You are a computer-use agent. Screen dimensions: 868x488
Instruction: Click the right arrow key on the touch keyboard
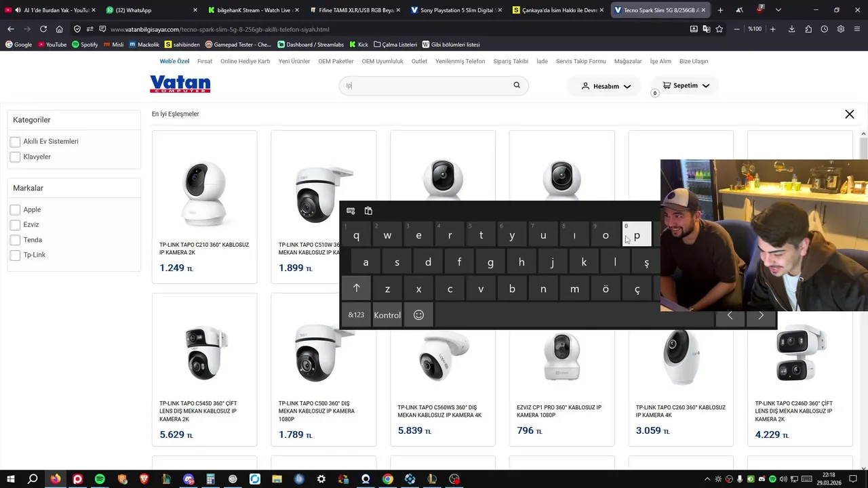click(761, 315)
